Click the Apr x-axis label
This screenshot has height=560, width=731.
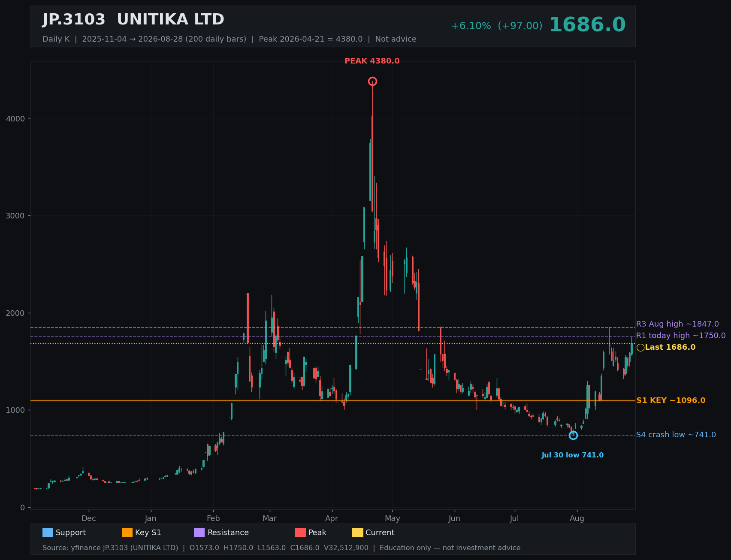click(332, 518)
